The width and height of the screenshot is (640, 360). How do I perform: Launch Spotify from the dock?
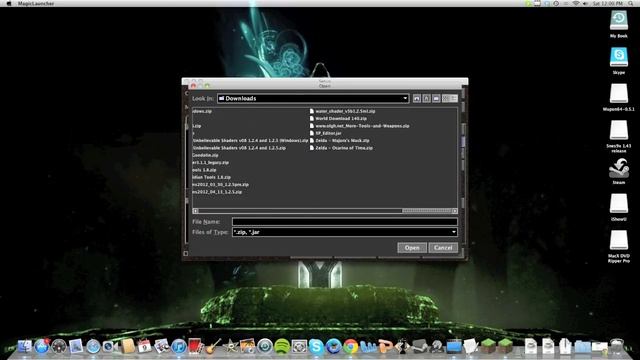(282, 347)
